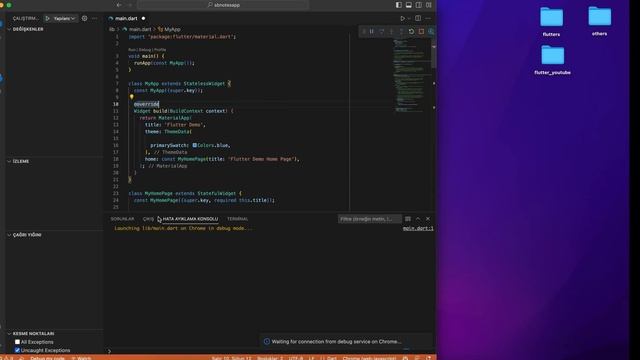Viewport: 640px width, 360px height.
Task: Open the flutter_youtube folder on desktop
Action: click(552, 60)
